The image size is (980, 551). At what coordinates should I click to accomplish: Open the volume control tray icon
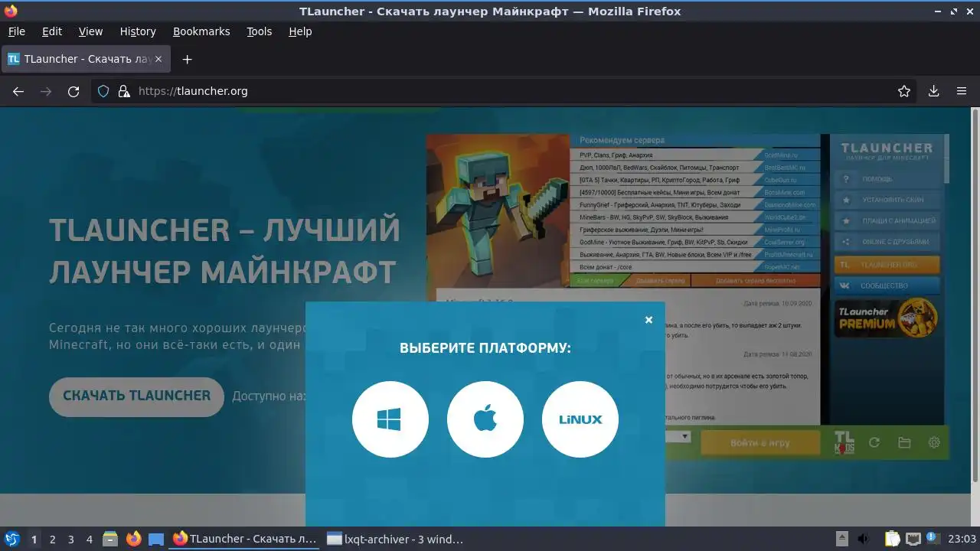pyautogui.click(x=864, y=539)
